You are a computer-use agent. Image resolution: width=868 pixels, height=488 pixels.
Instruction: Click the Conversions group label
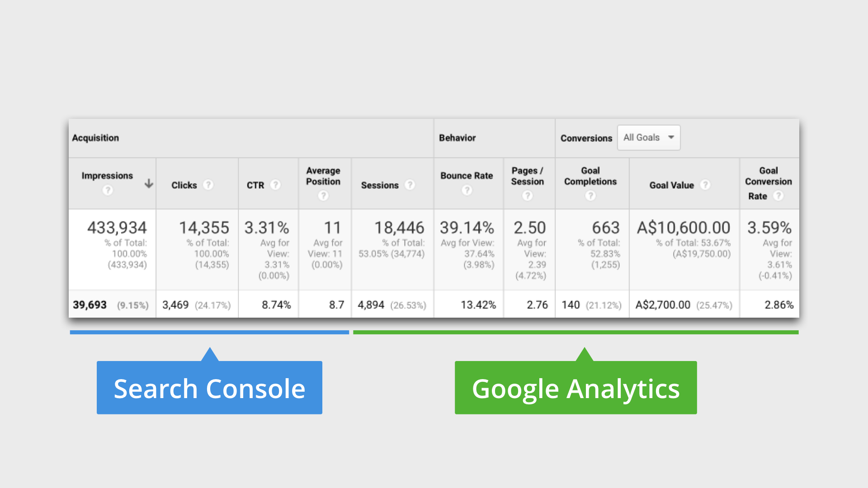586,138
